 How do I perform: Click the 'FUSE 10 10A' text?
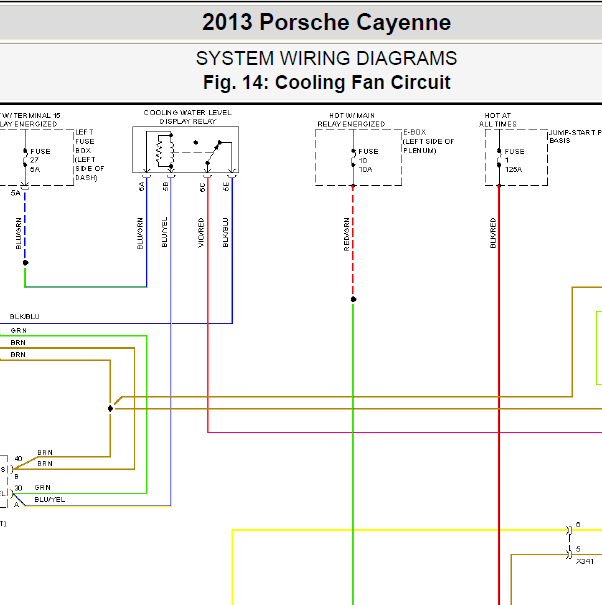368,160
